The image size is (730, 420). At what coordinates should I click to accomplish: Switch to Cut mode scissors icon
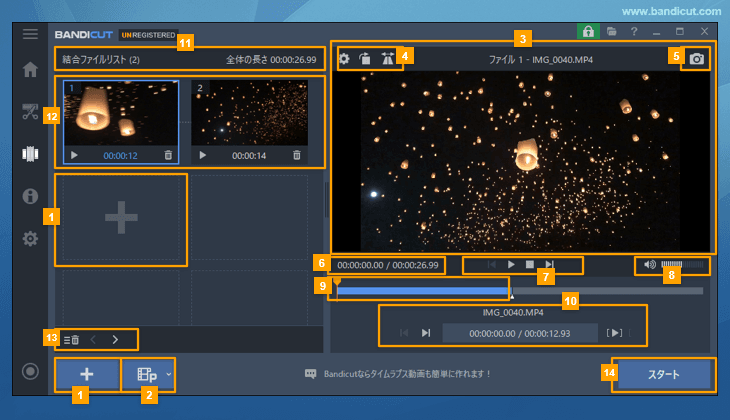pyautogui.click(x=30, y=111)
